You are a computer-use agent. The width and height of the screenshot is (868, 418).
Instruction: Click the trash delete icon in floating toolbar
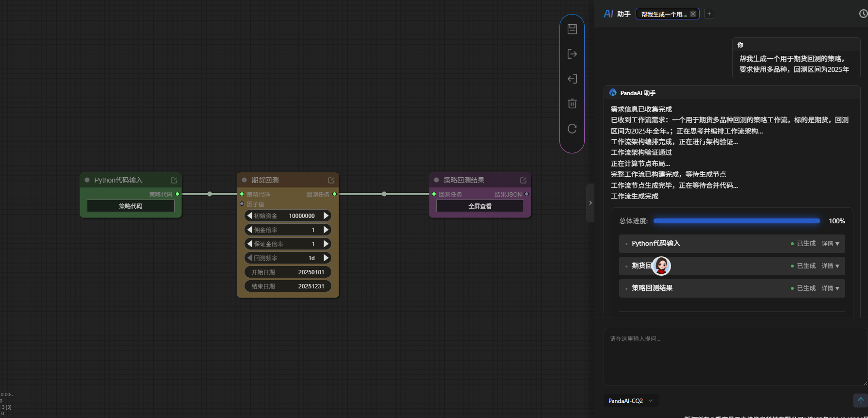[572, 103]
